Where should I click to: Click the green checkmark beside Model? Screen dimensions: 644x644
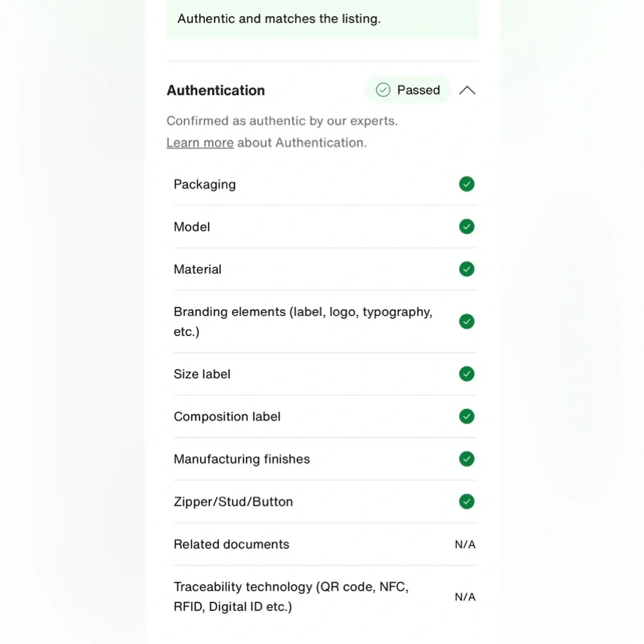click(x=467, y=227)
